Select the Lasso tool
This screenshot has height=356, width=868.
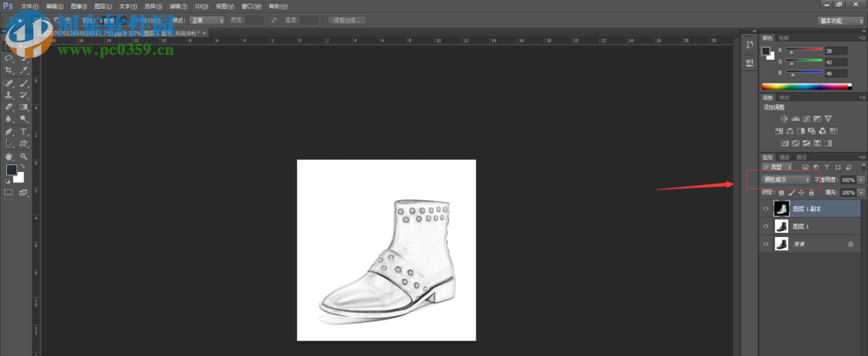click(x=9, y=58)
